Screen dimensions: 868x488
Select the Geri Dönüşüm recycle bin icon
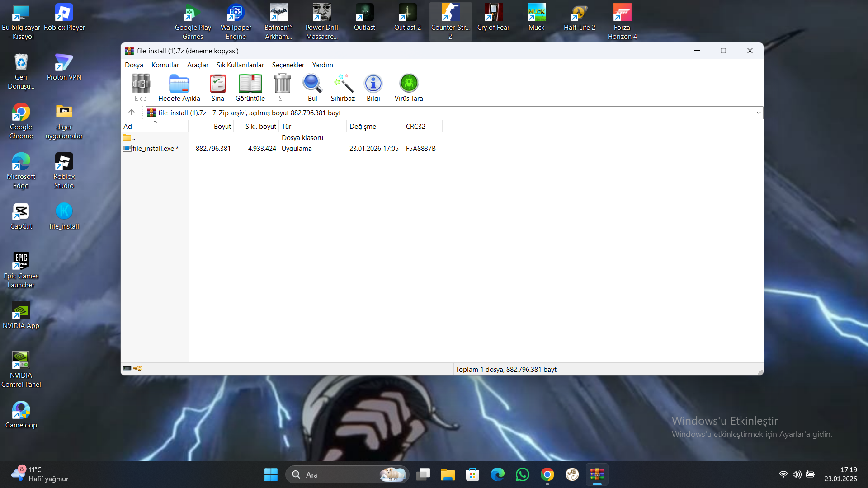(x=21, y=71)
